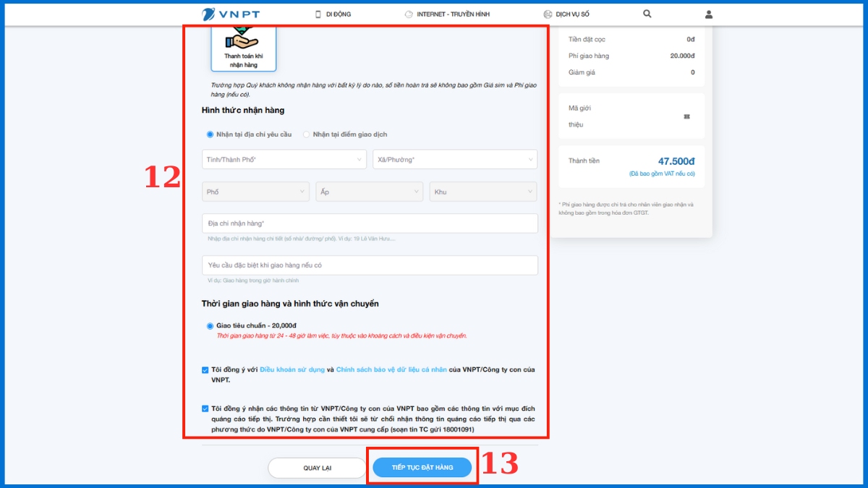Open the Phố dropdown
The width and height of the screenshot is (868, 488).
pos(256,192)
